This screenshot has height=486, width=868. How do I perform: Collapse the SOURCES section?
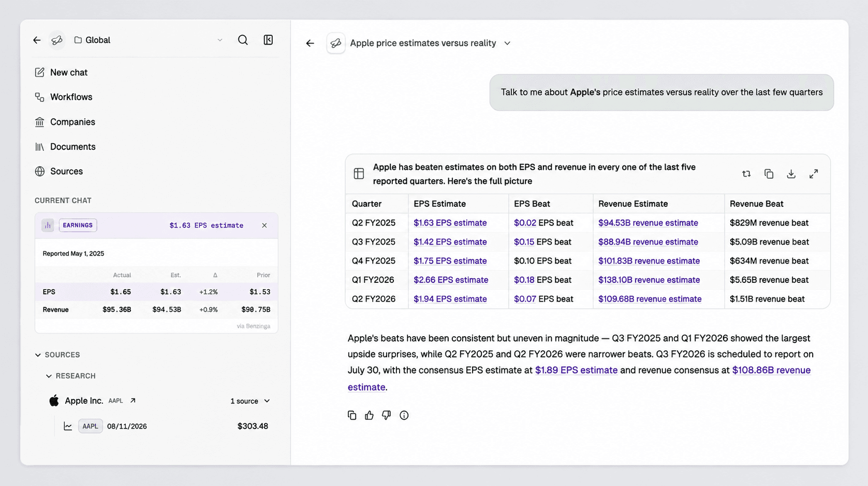click(x=38, y=355)
